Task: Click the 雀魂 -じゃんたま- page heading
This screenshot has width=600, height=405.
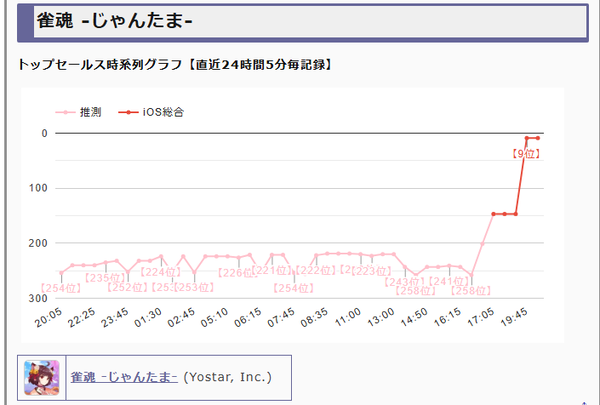Action: click(x=114, y=20)
